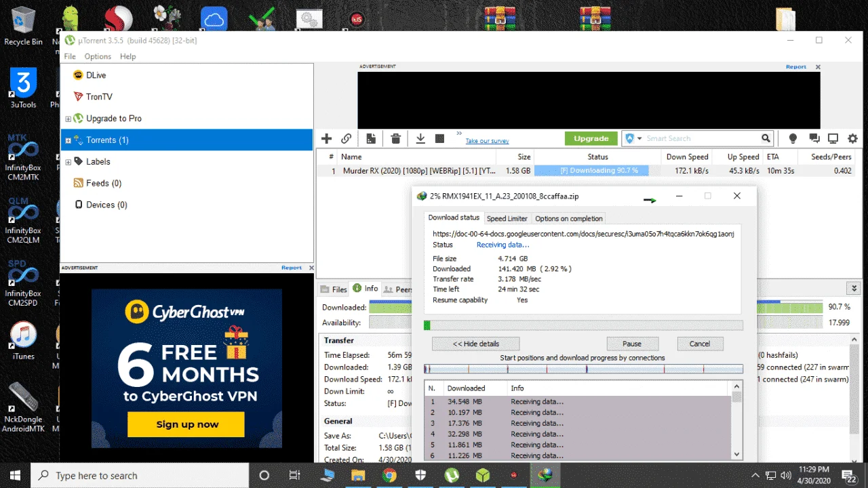
Task: Open Speed Limiter tab in dialog
Action: (507, 218)
